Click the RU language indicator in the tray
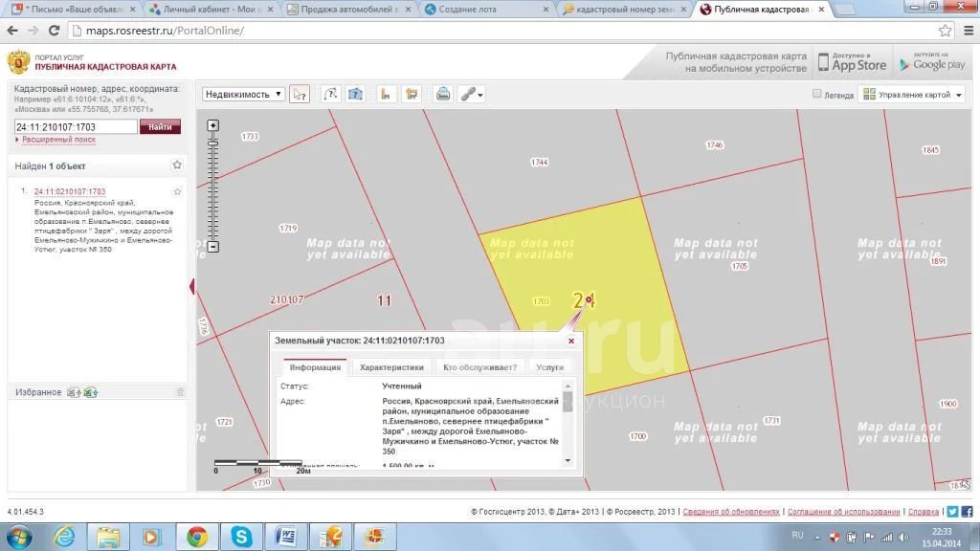This screenshot has width=980, height=551. pos(797,536)
